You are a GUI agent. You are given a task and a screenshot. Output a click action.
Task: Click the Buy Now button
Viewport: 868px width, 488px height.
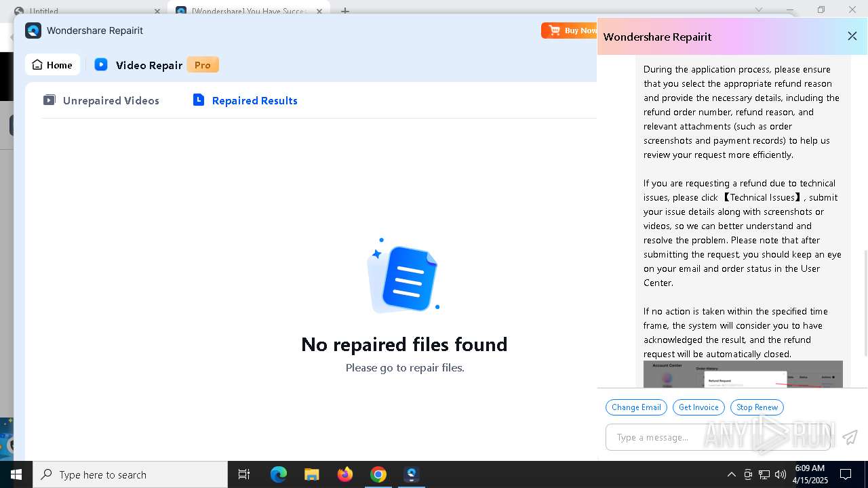pos(570,30)
